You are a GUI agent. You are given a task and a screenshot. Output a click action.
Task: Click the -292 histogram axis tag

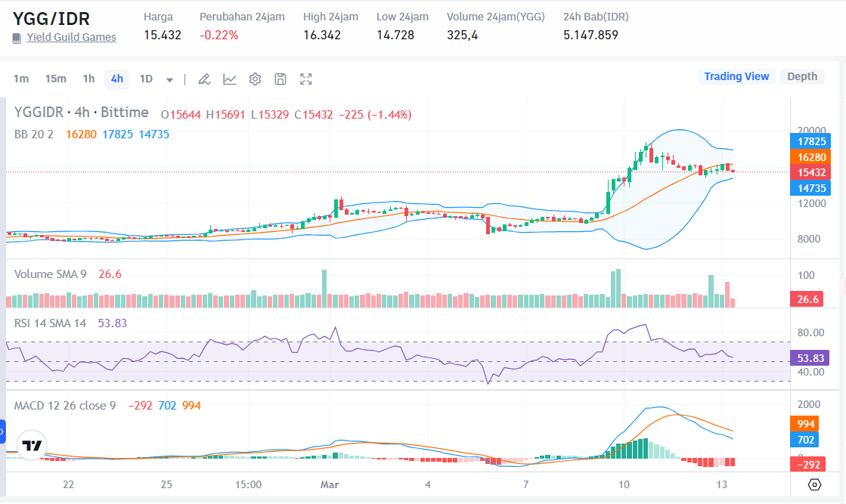click(807, 464)
